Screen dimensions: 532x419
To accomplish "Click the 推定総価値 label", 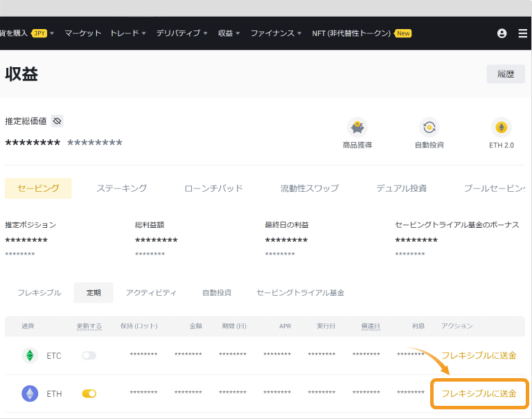I will point(26,121).
